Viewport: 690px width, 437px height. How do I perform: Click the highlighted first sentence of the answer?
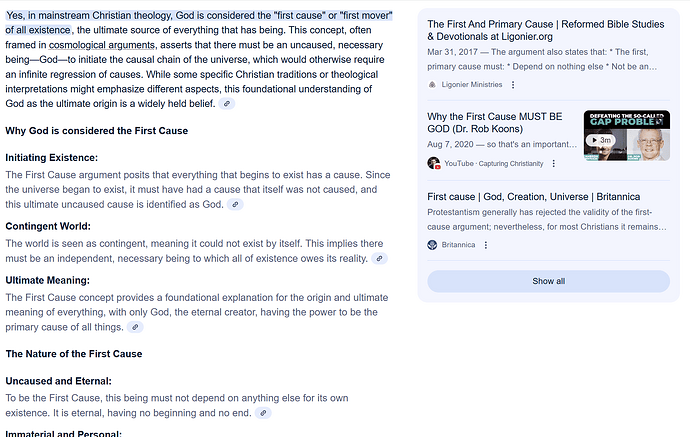tap(198, 23)
